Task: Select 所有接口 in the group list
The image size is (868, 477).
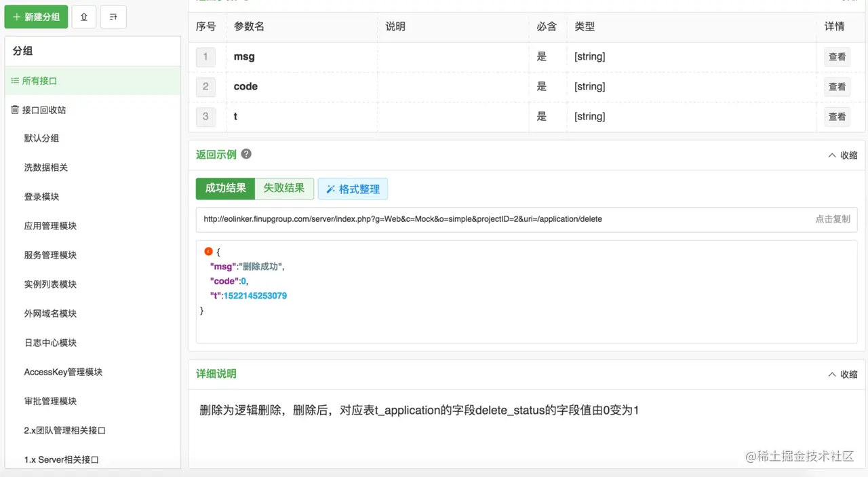Action: point(93,81)
